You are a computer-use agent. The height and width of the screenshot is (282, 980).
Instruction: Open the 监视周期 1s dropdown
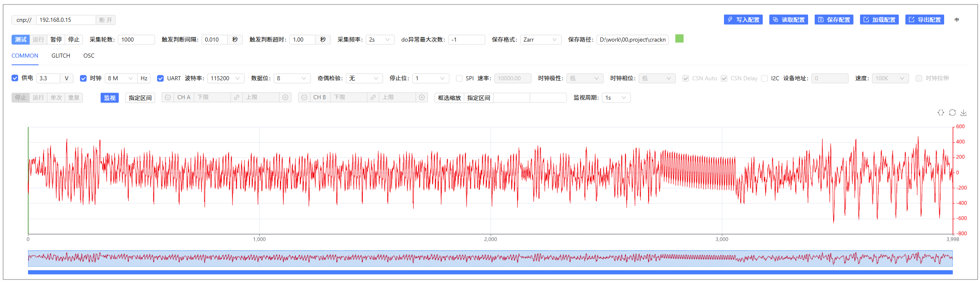pyautogui.click(x=616, y=98)
